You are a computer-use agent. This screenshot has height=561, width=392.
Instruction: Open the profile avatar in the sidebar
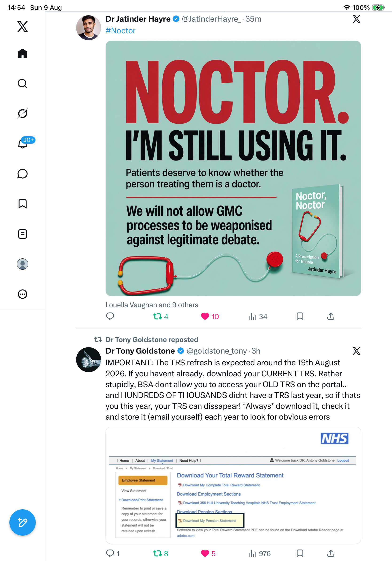click(23, 264)
